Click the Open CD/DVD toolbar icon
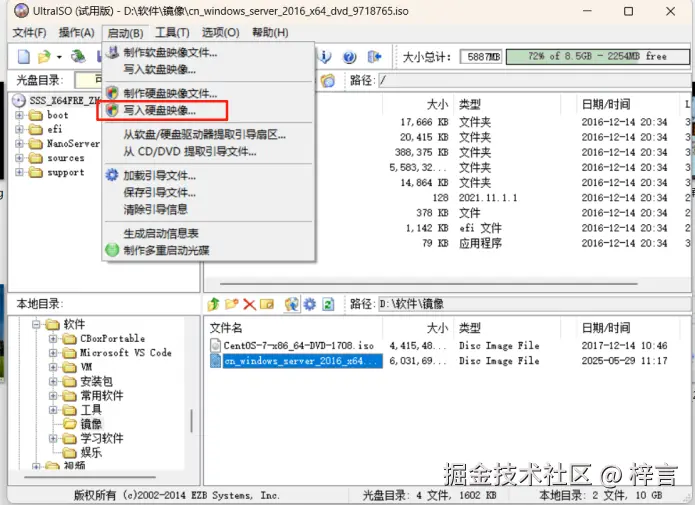The height and width of the screenshot is (505, 695). coord(78,56)
